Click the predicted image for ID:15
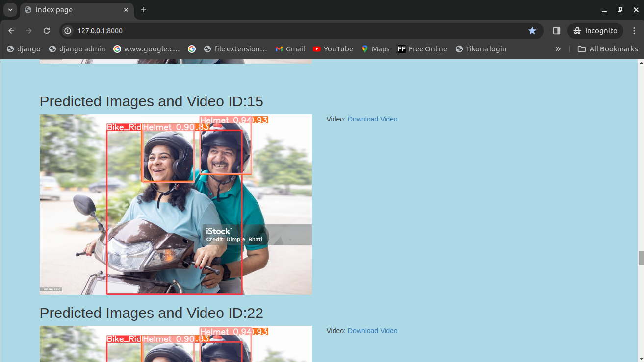Image resolution: width=644 pixels, height=362 pixels. click(x=176, y=204)
